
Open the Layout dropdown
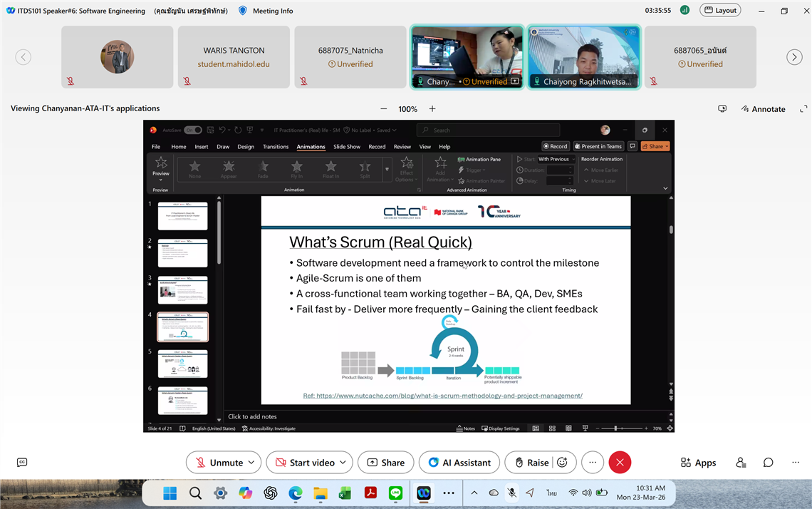coord(720,10)
